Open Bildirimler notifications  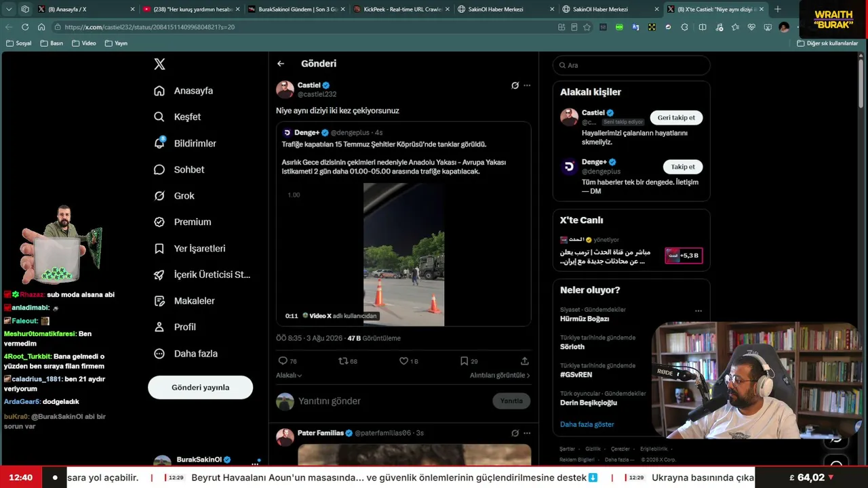click(x=185, y=143)
